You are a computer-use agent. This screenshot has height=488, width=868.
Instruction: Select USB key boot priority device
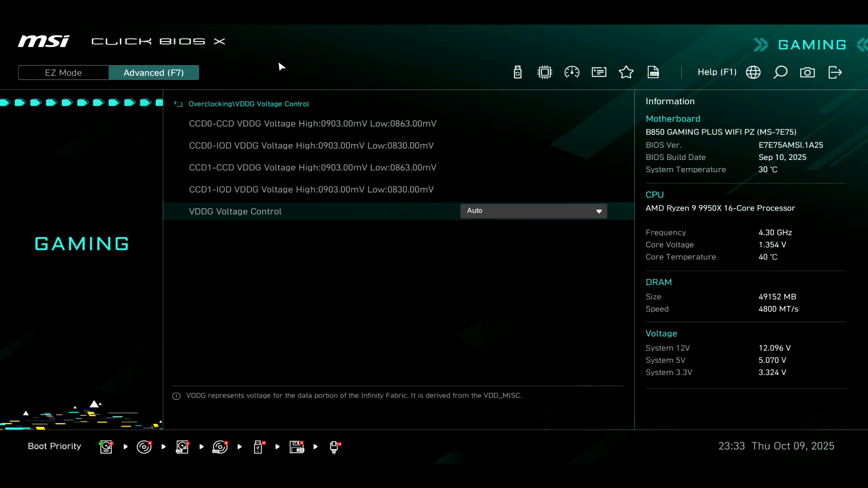(x=259, y=447)
